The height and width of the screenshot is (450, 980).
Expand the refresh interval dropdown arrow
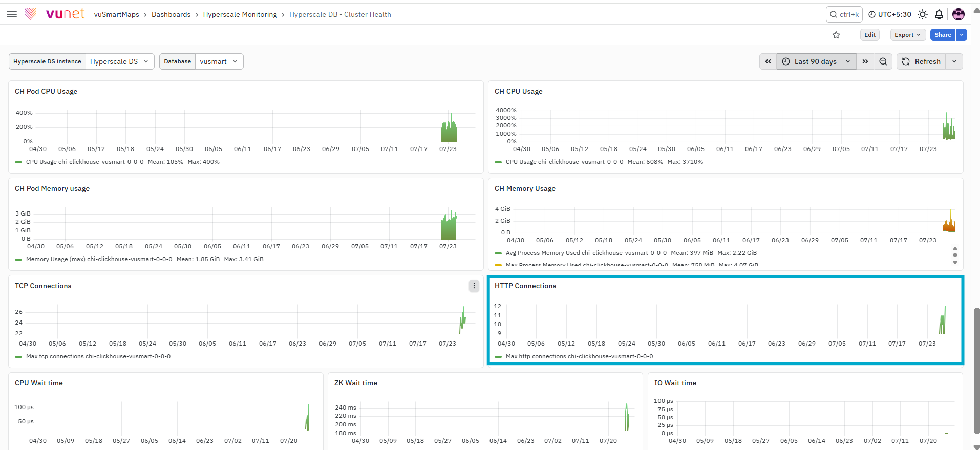pos(954,61)
